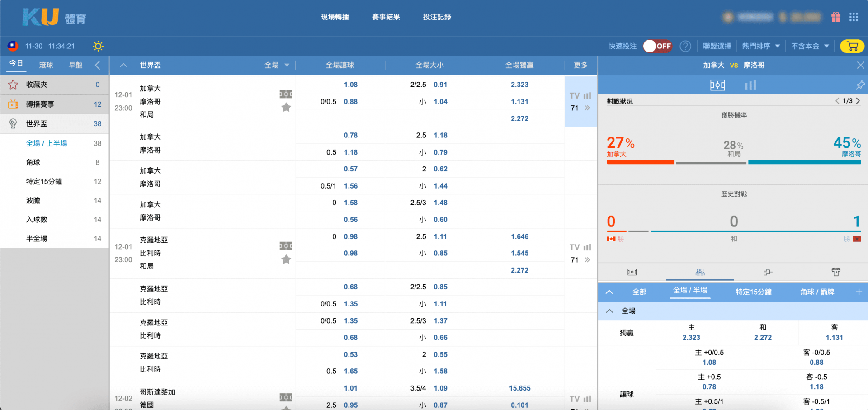Switch to 全部 bet tab

coord(639,292)
